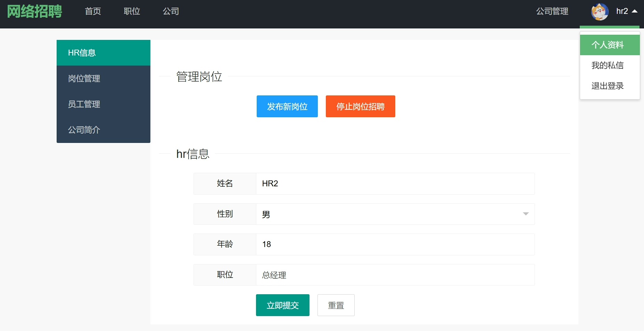Open 职位 in top navigation
644x331 pixels.
132,11
